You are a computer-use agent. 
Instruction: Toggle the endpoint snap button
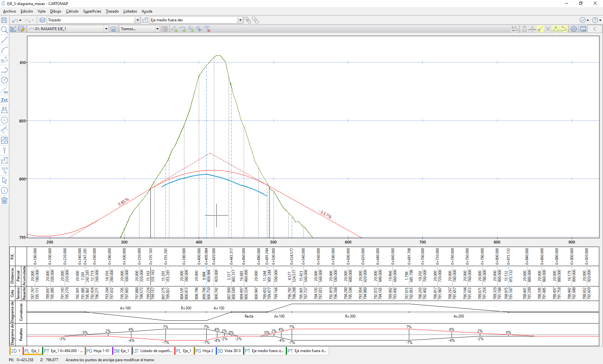[540, 29]
